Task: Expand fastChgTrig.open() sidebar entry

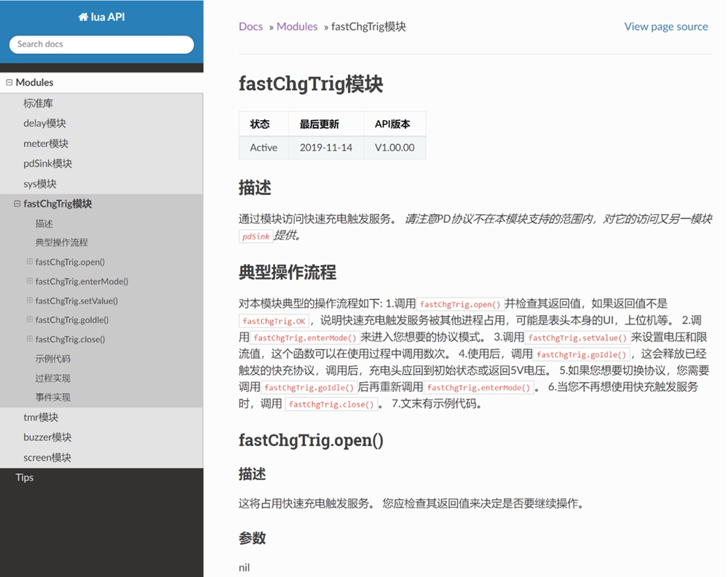Action: 30,262
